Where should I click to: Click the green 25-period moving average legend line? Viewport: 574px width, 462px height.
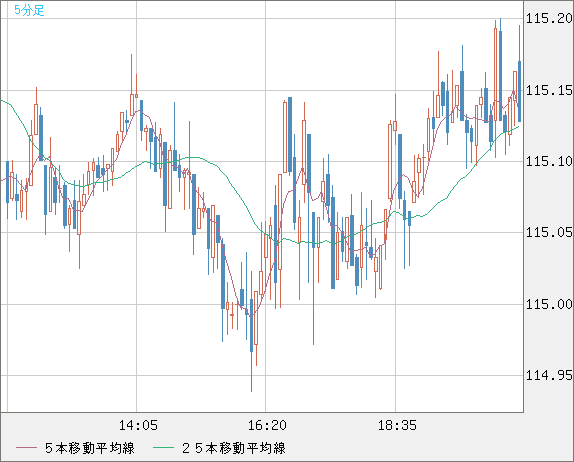(163, 448)
